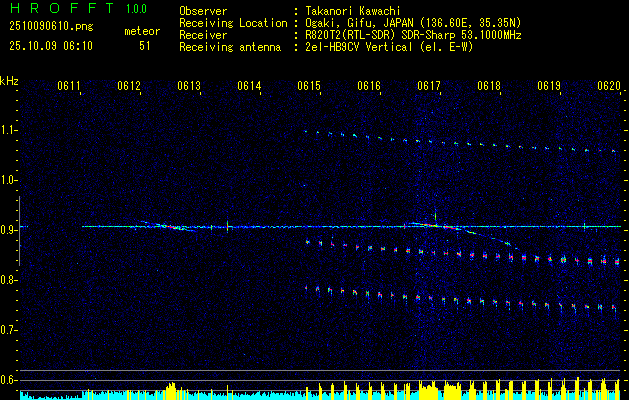
Task: Click the 0.7 frequency axis label
Action: [x=7, y=330]
